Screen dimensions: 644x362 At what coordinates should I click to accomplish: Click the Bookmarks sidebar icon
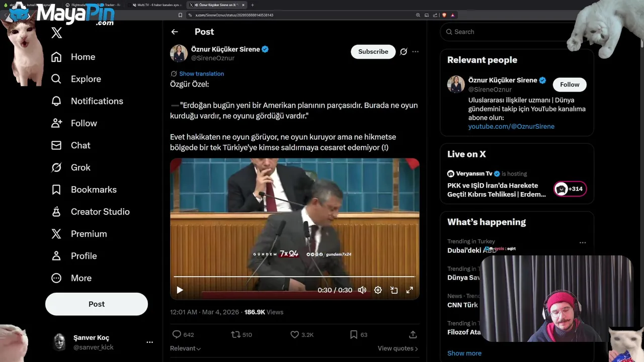click(56, 190)
